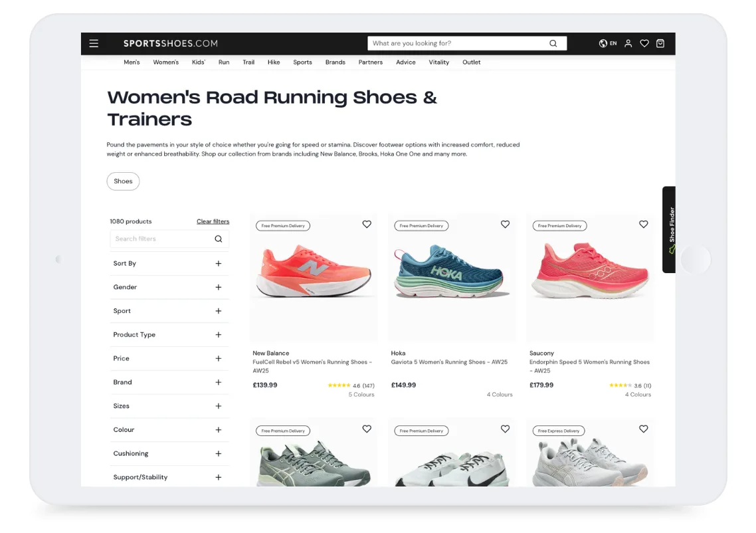Viewport: 756px width, 533px height.
Task: Expand the Brand filter
Action: point(169,382)
